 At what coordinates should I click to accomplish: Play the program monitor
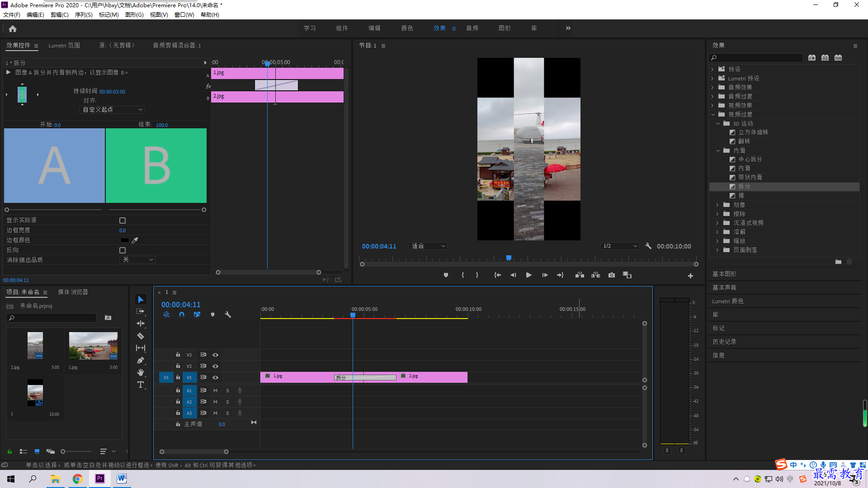[x=528, y=275]
